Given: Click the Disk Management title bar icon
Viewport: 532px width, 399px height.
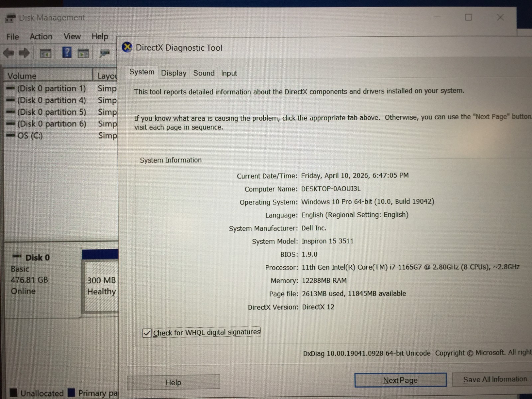Looking at the screenshot, I should click(11, 18).
